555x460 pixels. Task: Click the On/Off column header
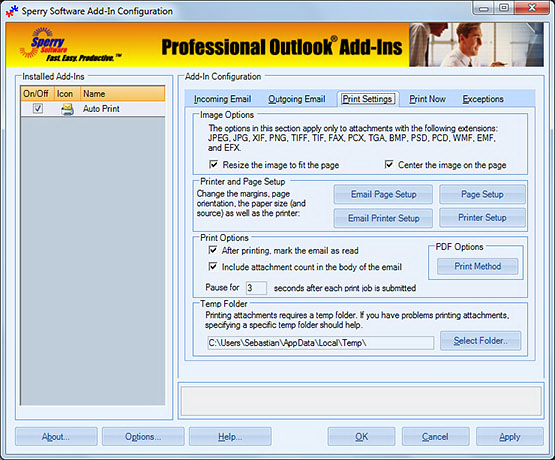(x=37, y=94)
